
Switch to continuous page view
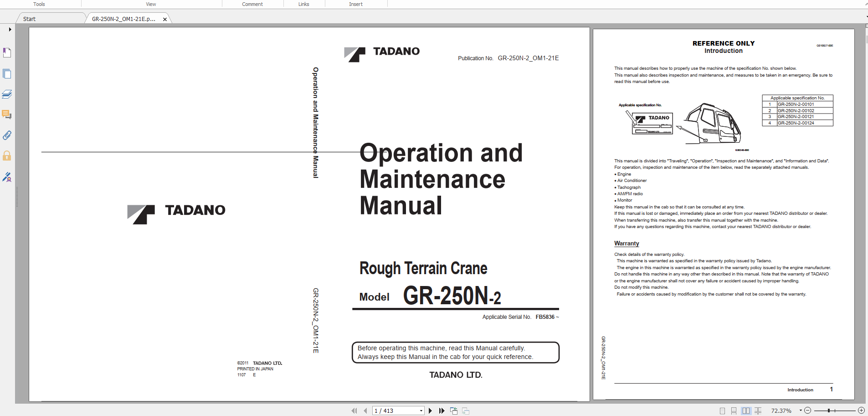(x=734, y=411)
